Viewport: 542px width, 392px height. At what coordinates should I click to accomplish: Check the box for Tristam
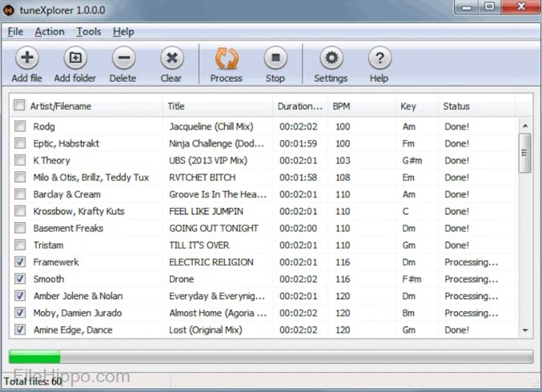tap(20, 245)
